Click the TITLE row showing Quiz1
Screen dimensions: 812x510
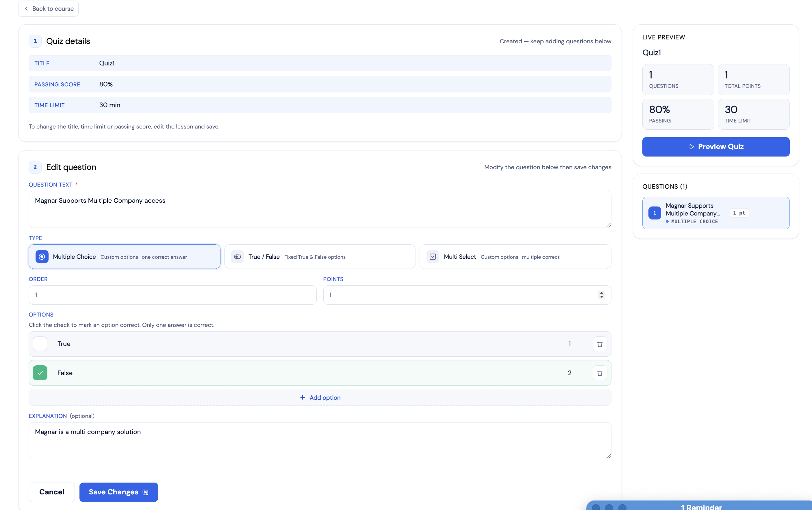click(x=320, y=63)
